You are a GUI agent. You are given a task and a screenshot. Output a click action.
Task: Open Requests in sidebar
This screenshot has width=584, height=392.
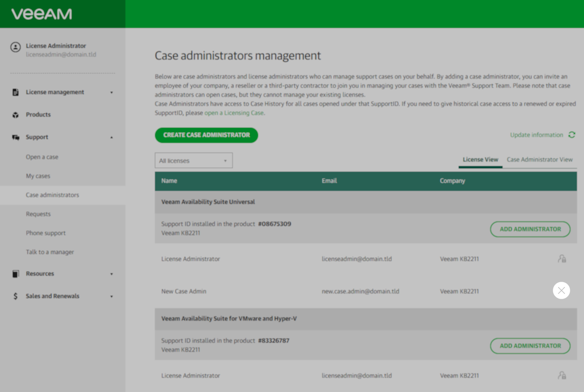38,214
